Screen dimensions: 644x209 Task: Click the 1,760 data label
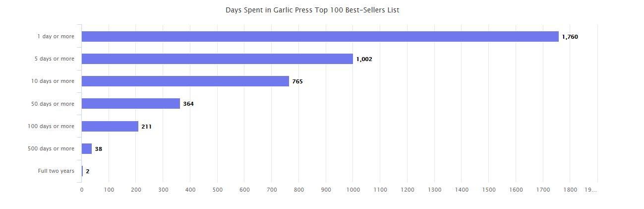pyautogui.click(x=570, y=37)
